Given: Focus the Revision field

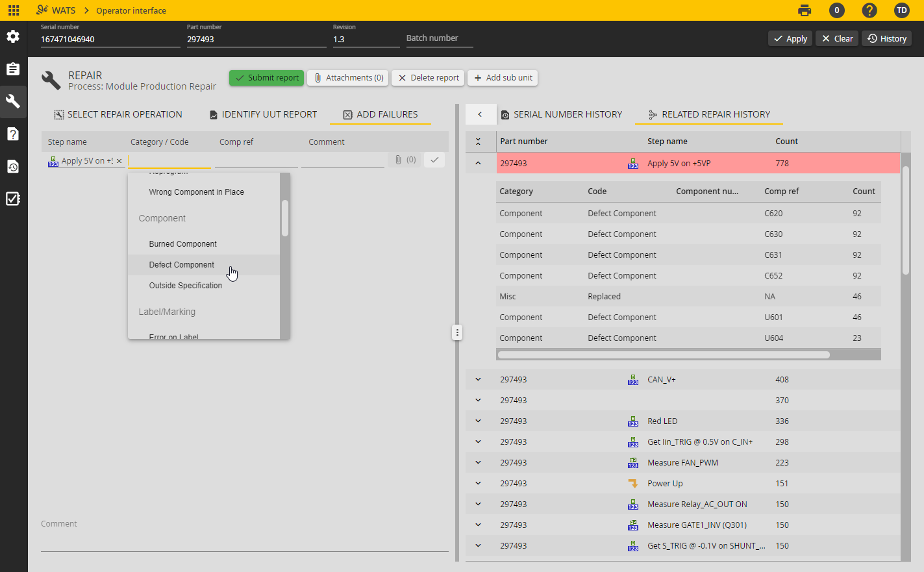Looking at the screenshot, I should (366, 40).
